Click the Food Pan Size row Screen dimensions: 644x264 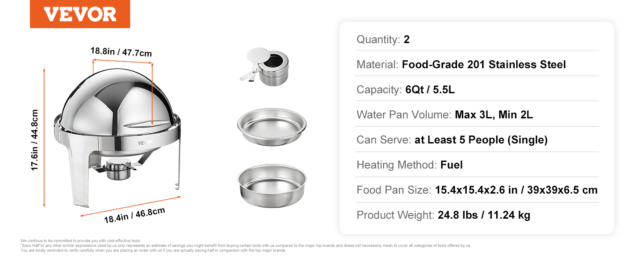pyautogui.click(x=477, y=190)
